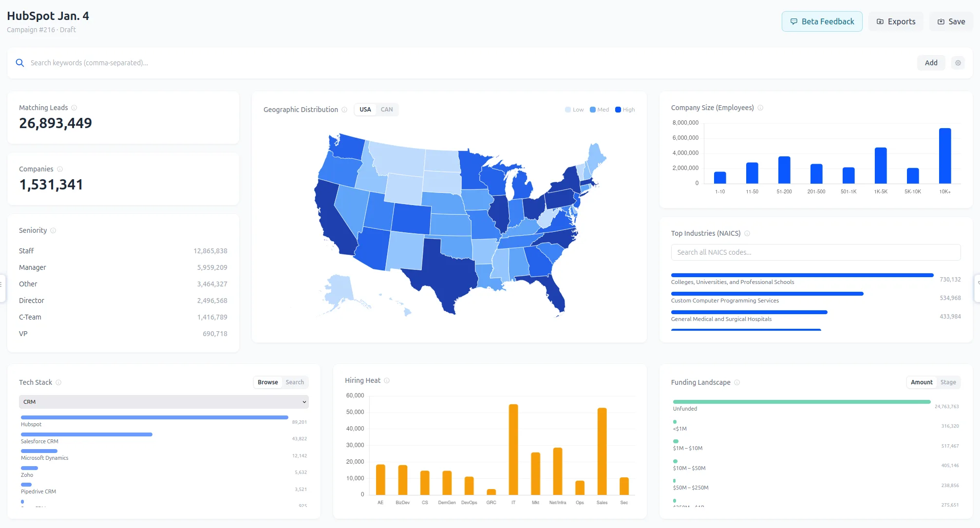Click the Zoho tech row
The height and width of the screenshot is (528, 980).
pos(164,472)
